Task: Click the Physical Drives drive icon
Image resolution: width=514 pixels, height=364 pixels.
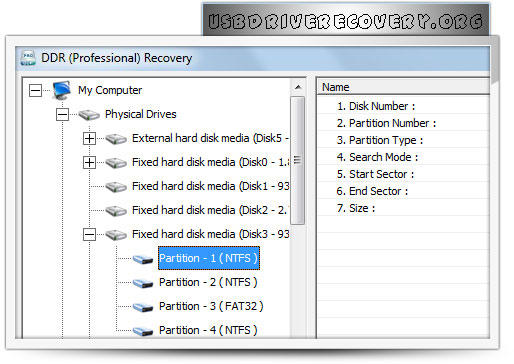Action: tap(89, 115)
